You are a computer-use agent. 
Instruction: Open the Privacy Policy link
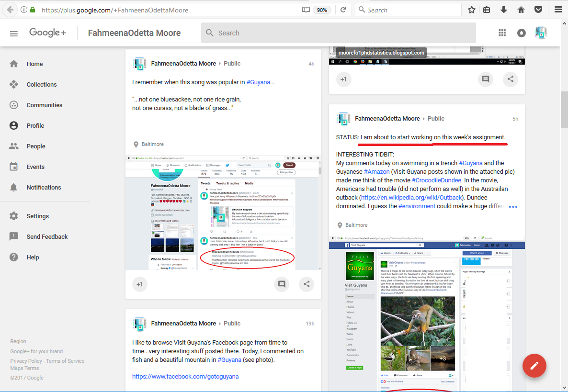[x=26, y=361]
